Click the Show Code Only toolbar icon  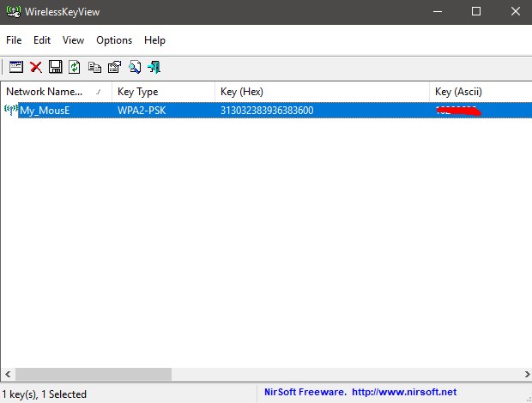[16, 67]
